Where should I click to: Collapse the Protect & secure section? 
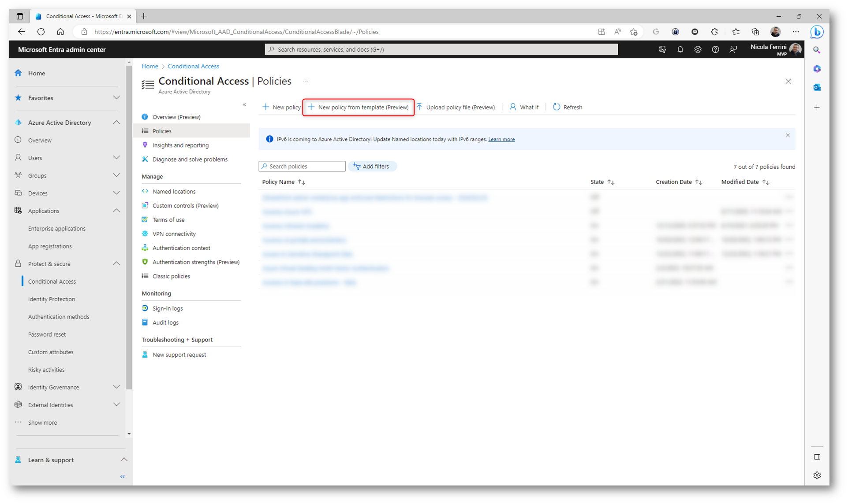pyautogui.click(x=116, y=263)
